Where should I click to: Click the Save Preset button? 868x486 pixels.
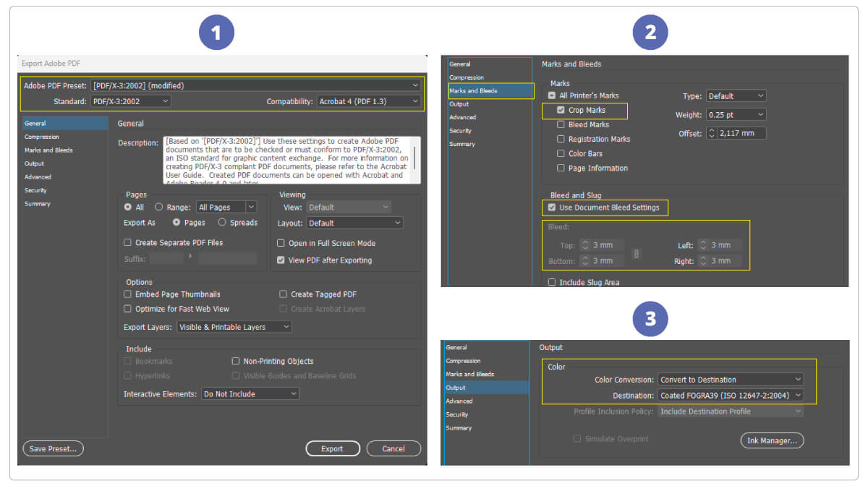click(53, 449)
